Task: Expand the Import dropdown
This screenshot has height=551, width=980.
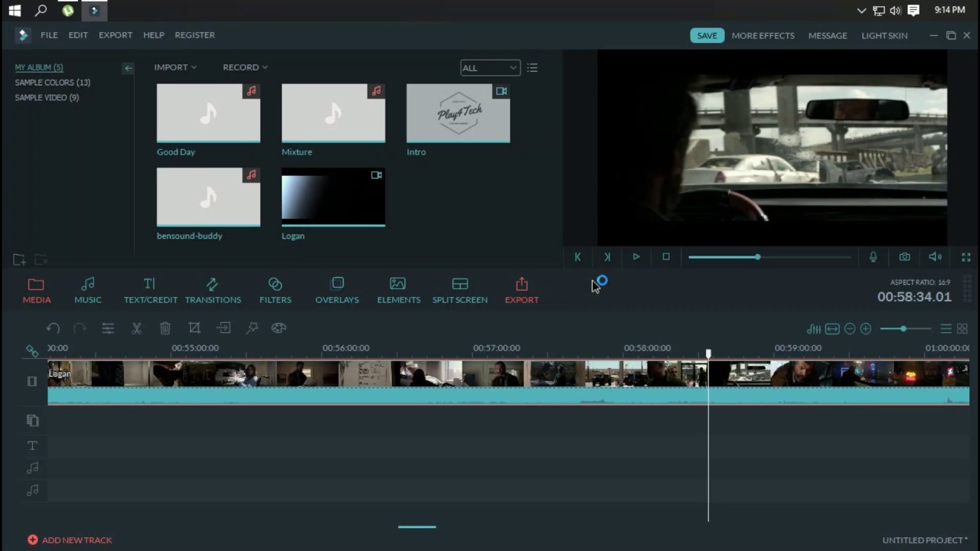Action: 175,67
